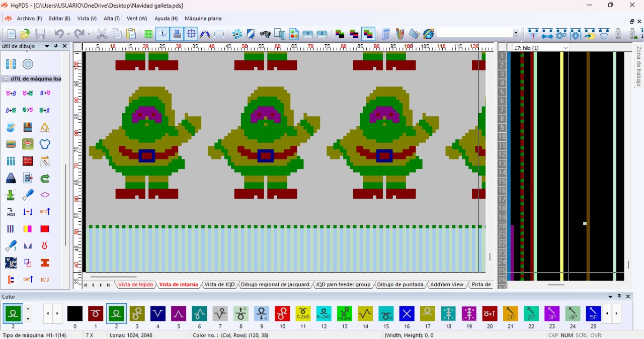This screenshot has width=644, height=339.
Task: Click the Save file icon
Action: (x=40, y=34)
